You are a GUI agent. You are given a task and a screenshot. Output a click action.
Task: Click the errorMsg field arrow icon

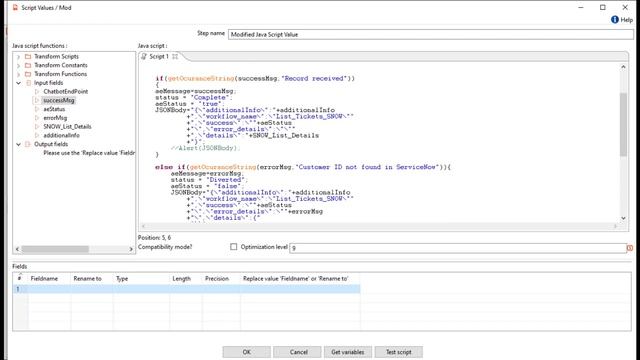pos(37,118)
